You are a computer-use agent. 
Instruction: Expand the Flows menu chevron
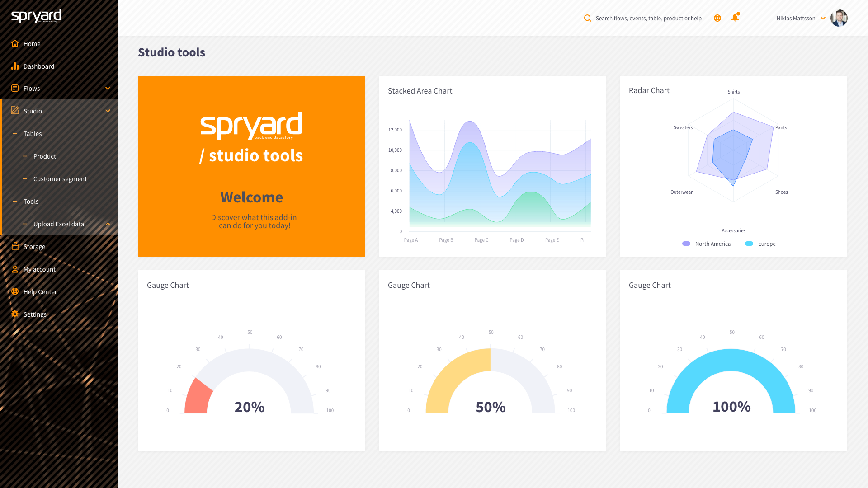pos(108,88)
